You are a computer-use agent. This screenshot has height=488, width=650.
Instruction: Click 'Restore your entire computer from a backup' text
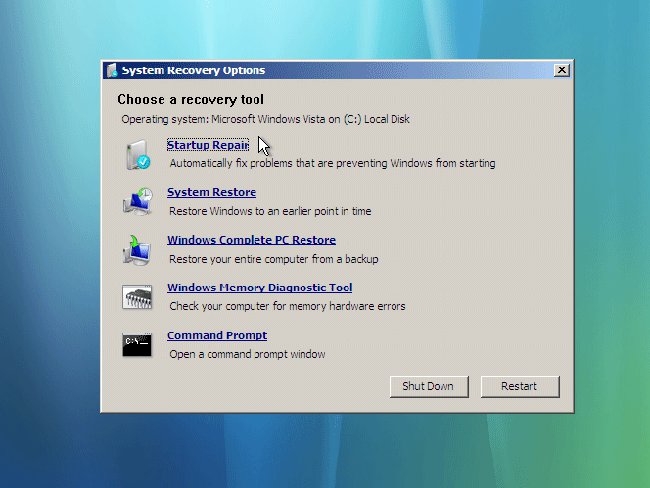click(274, 259)
